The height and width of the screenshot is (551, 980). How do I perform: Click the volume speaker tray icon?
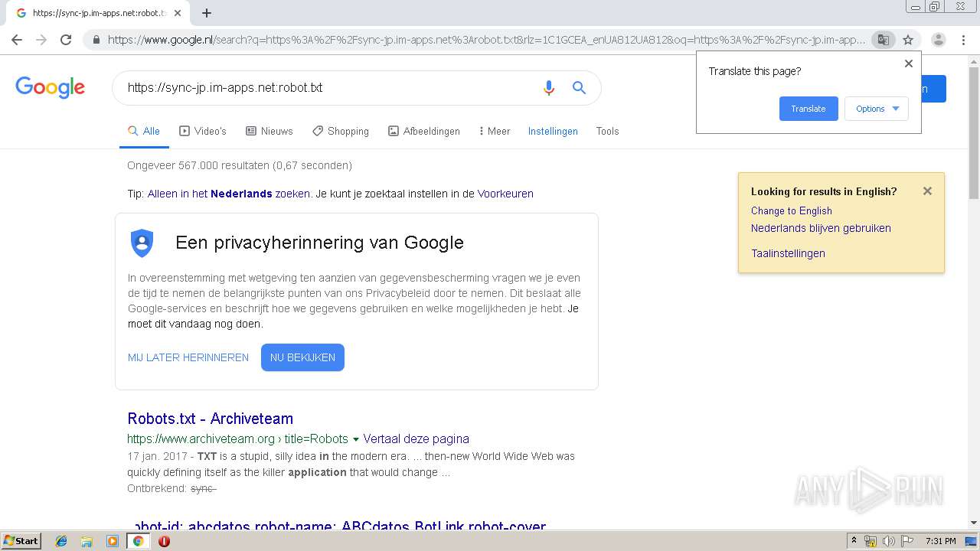888,541
